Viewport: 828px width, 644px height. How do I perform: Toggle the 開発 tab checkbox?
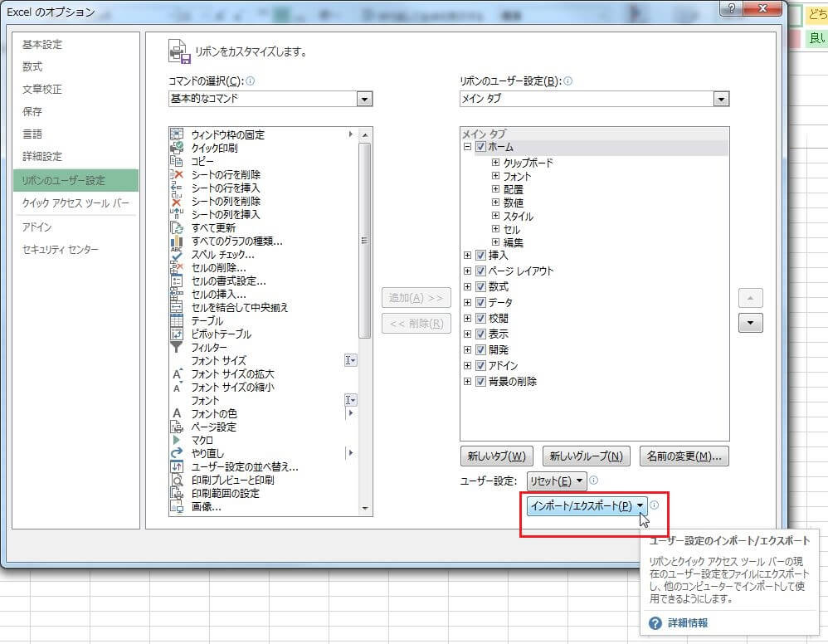(481, 350)
